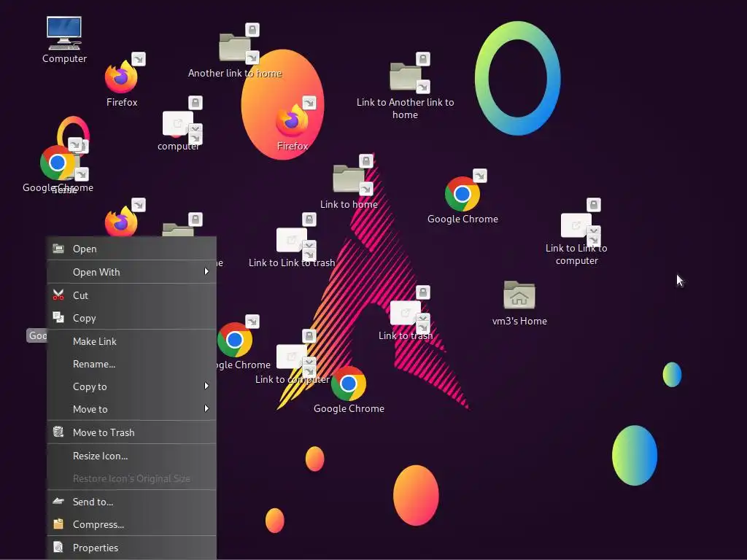Click the Properties icon in context menu
747x560 pixels.
click(x=58, y=547)
